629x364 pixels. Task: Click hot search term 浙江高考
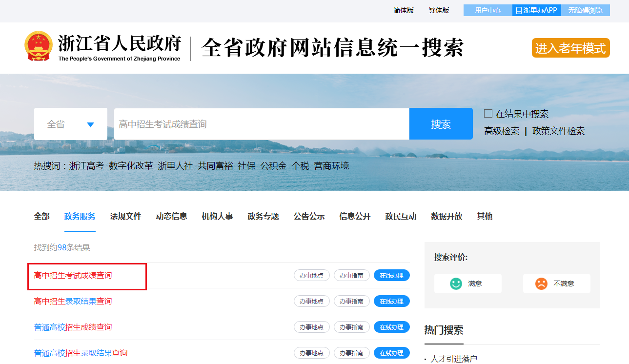86,166
